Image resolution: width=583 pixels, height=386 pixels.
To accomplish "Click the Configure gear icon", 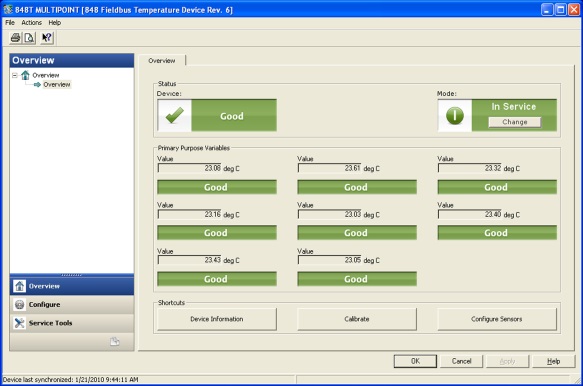I will pyautogui.click(x=20, y=305).
